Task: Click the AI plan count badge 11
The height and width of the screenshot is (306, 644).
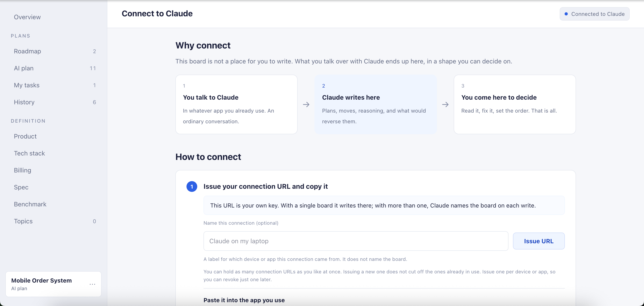Action: click(93, 68)
